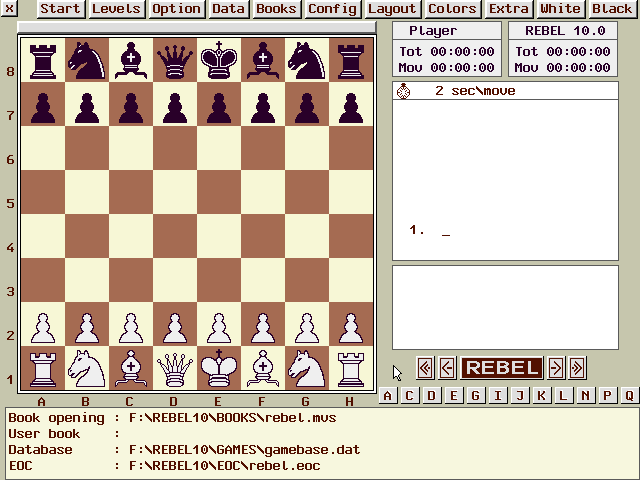
Task: Click the Black button
Action: pyautogui.click(x=613, y=9)
